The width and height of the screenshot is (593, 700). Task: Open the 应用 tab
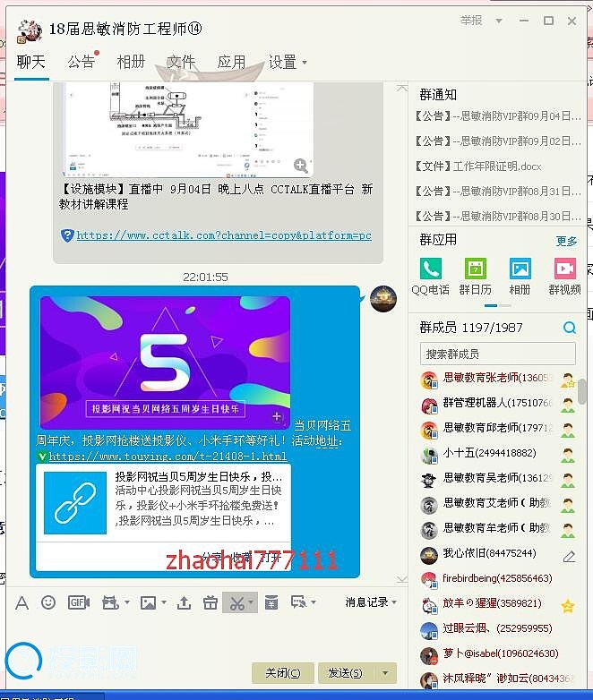point(231,62)
